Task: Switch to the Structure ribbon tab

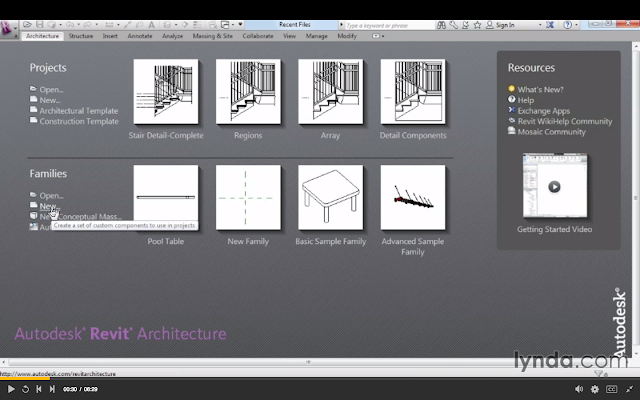Action: pos(81,36)
